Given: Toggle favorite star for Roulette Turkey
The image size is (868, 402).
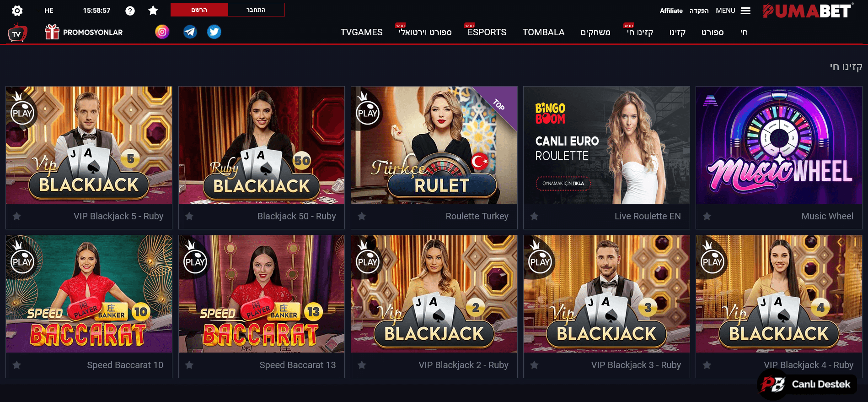Looking at the screenshot, I should 362,216.
